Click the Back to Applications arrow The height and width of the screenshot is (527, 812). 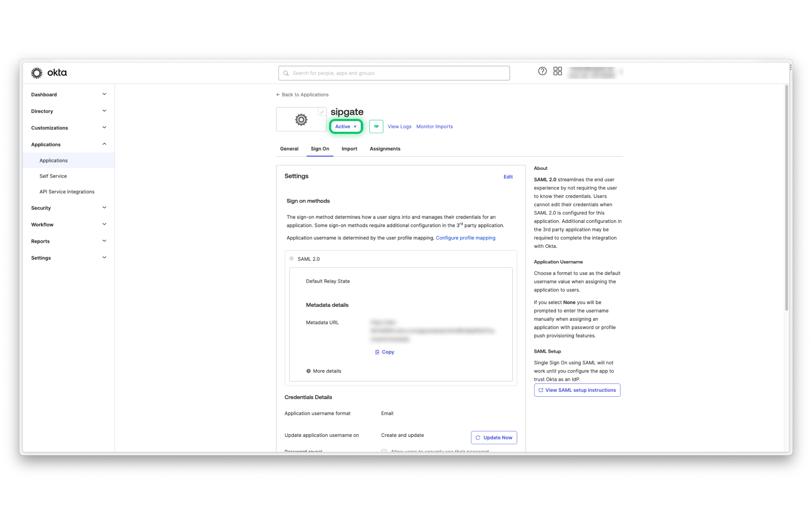tap(278, 95)
